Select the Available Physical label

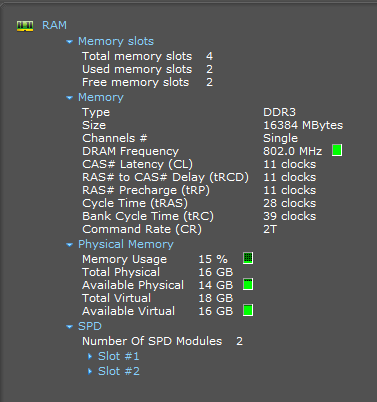133,285
